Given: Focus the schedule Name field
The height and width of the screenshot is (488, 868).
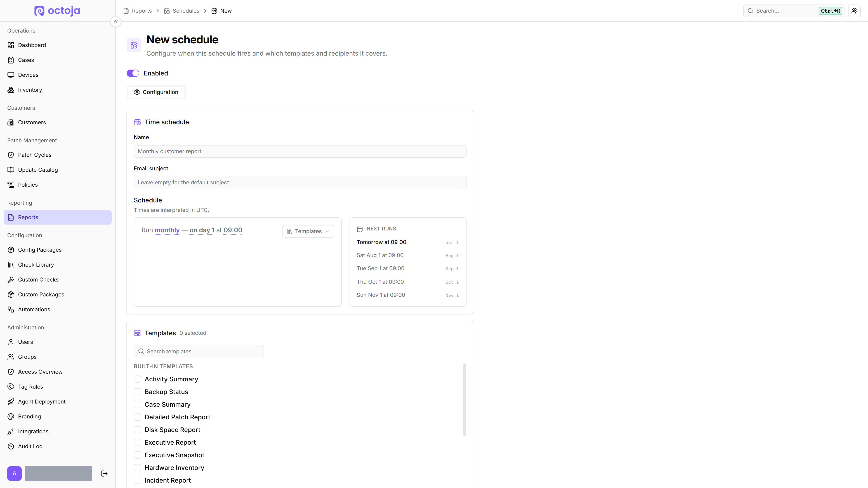Looking at the screenshot, I should (x=300, y=152).
